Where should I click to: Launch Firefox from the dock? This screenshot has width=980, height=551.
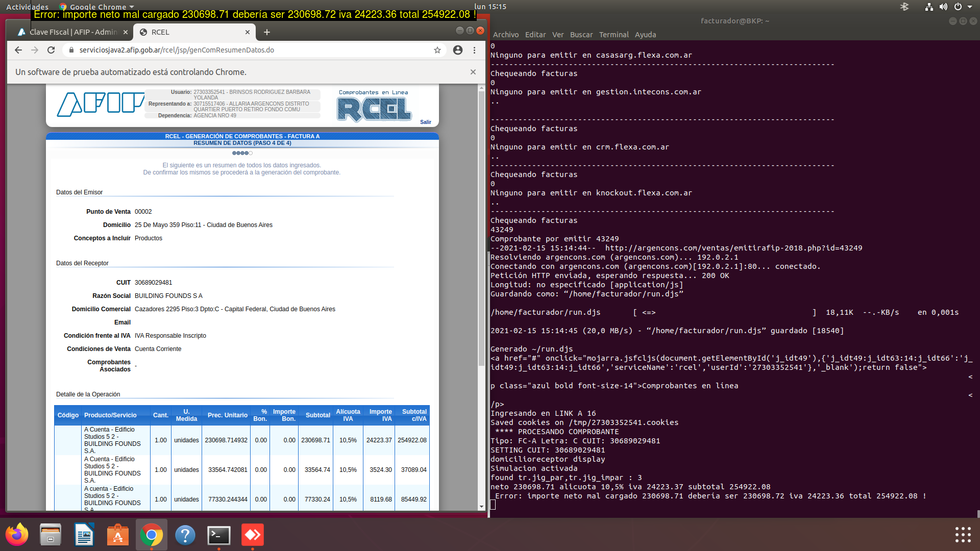17,535
